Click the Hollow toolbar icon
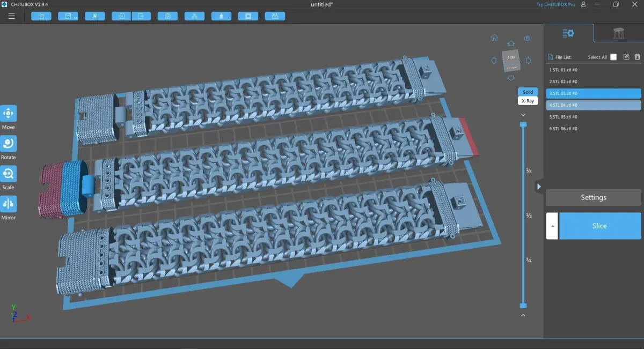Screen dimensions: 644x349 click(x=221, y=16)
